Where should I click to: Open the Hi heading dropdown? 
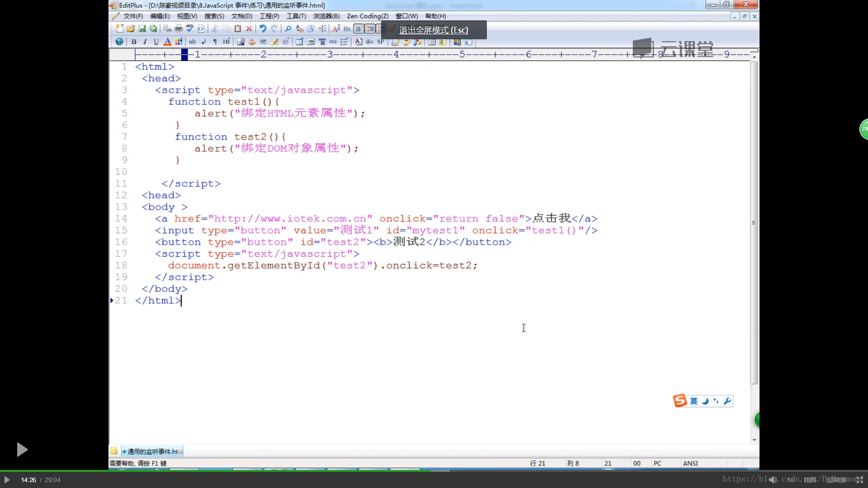point(226,42)
